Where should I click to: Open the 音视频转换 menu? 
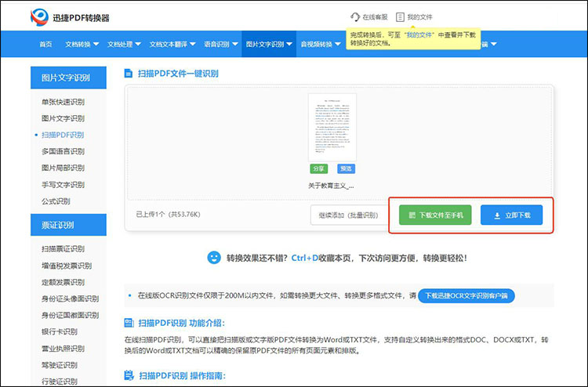317,44
